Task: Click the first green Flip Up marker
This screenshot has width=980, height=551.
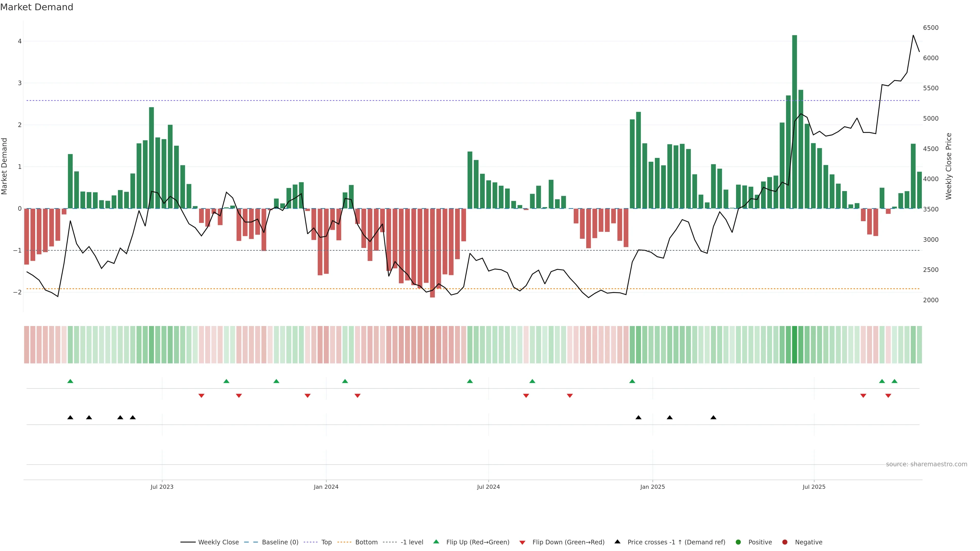Action: point(70,381)
